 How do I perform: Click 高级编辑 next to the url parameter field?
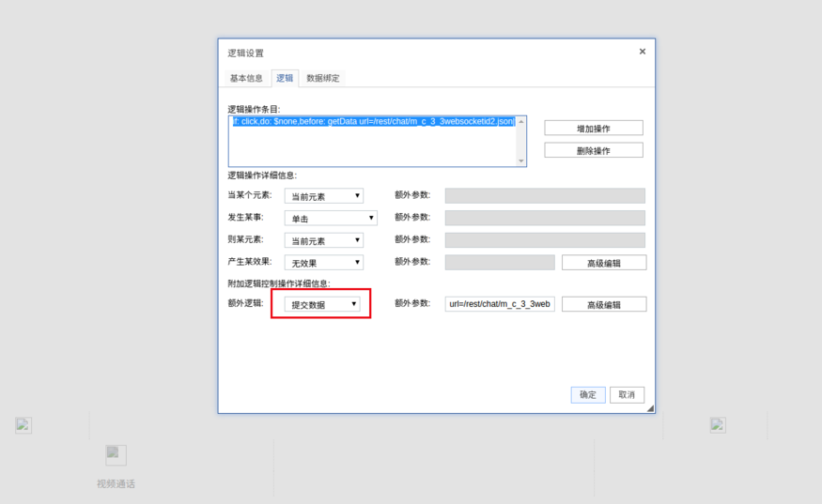pos(604,304)
